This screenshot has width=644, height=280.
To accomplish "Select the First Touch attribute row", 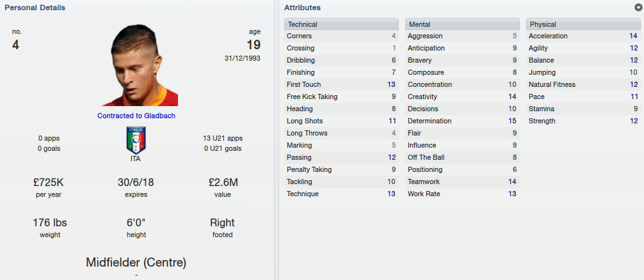I will tap(341, 84).
